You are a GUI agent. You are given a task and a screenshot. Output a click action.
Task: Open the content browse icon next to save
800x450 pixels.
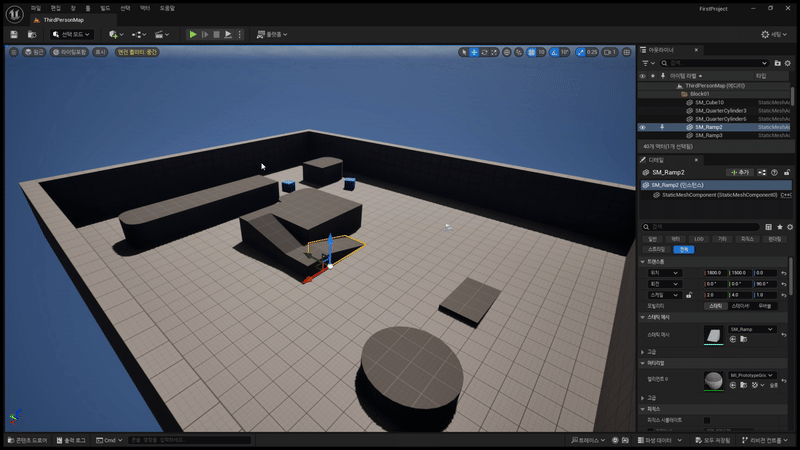(x=32, y=34)
